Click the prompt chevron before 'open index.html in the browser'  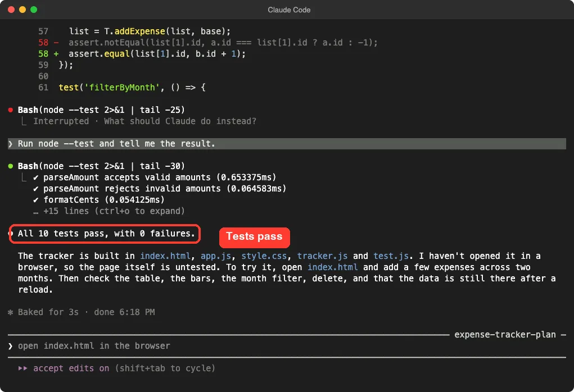(x=10, y=346)
